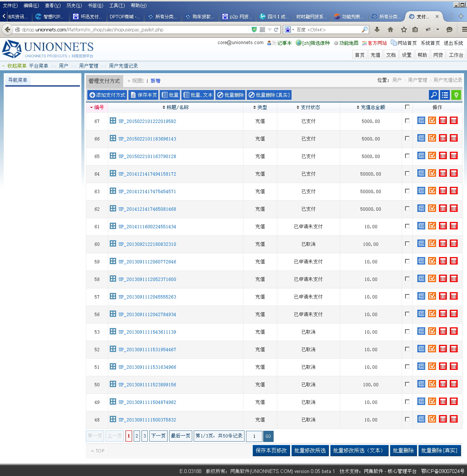The width and height of the screenshot is (467, 476).
Task: Bookmark this page with star icon
Action: [404, 30]
